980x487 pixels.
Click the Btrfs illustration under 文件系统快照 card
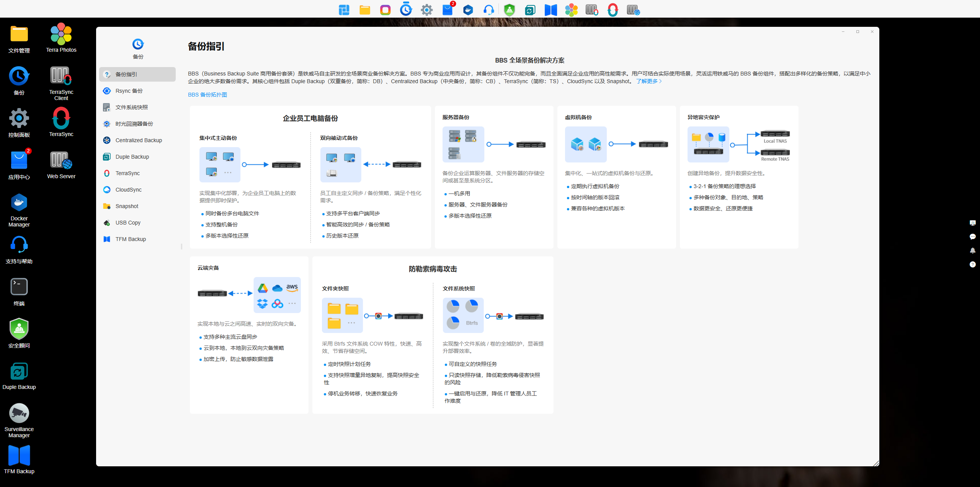(x=463, y=315)
